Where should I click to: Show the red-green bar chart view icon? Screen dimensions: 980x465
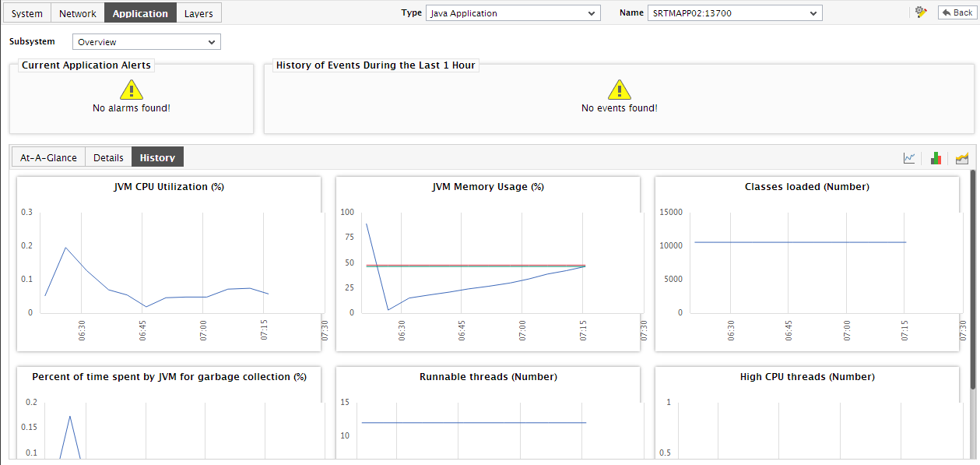pyautogui.click(x=936, y=158)
